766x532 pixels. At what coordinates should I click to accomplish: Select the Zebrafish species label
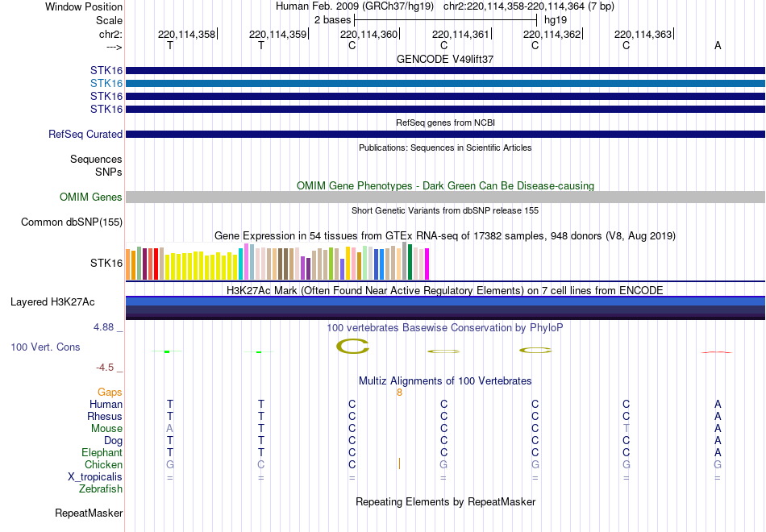[x=101, y=489]
